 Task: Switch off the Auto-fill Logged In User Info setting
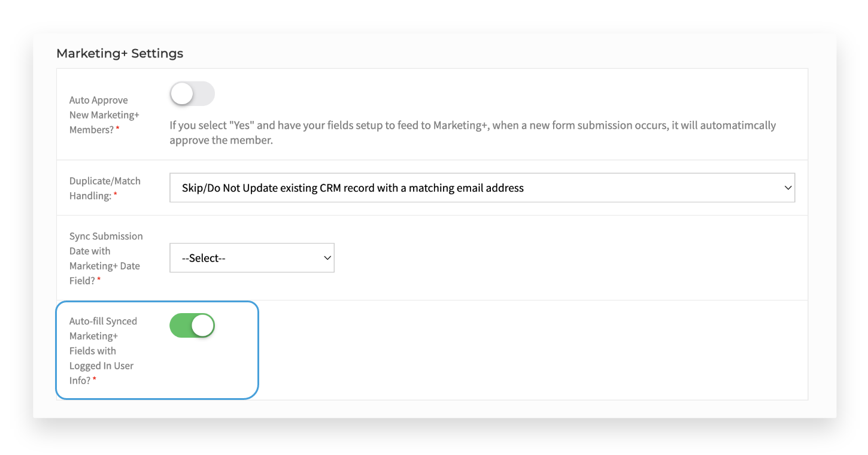[192, 325]
